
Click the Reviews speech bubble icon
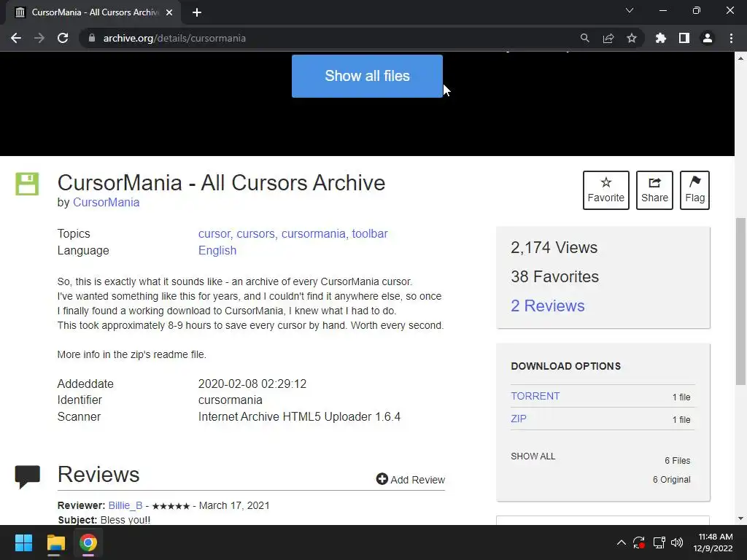pyautogui.click(x=28, y=477)
